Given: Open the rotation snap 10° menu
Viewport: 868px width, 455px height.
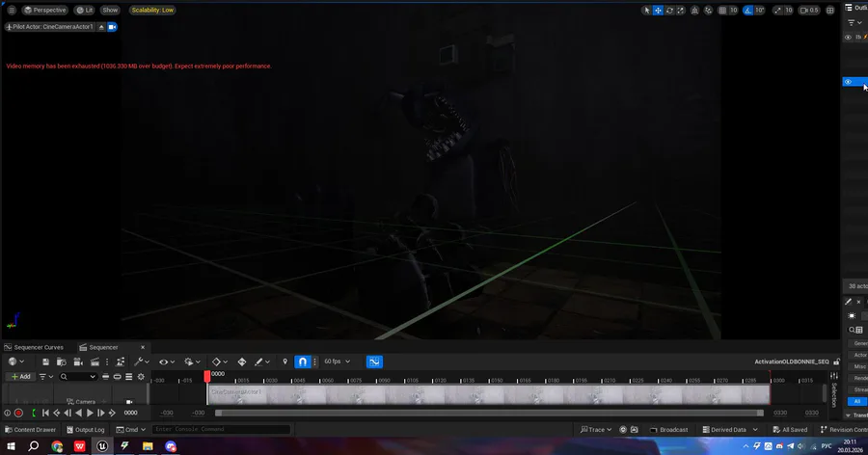Looking at the screenshot, I should 760,10.
